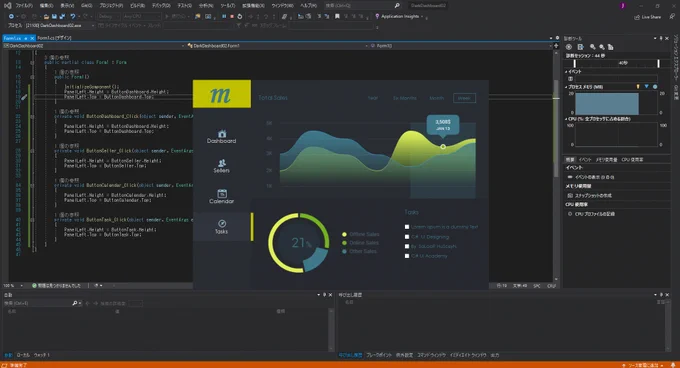Click the CPU プロファイルの記録 link
The width and height of the screenshot is (680, 368).
(x=595, y=214)
